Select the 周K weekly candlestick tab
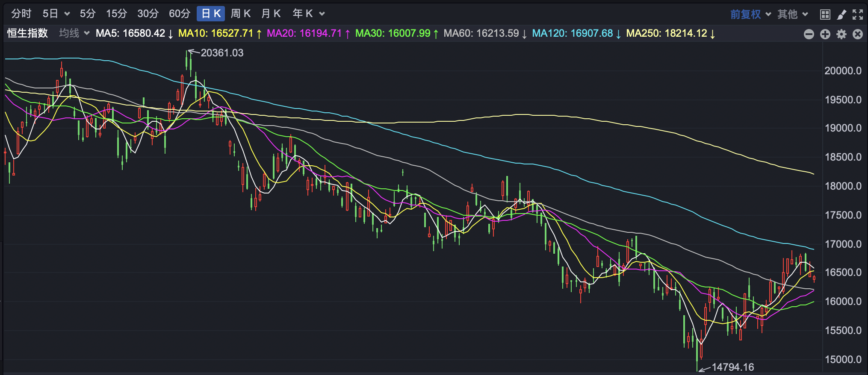 241,14
